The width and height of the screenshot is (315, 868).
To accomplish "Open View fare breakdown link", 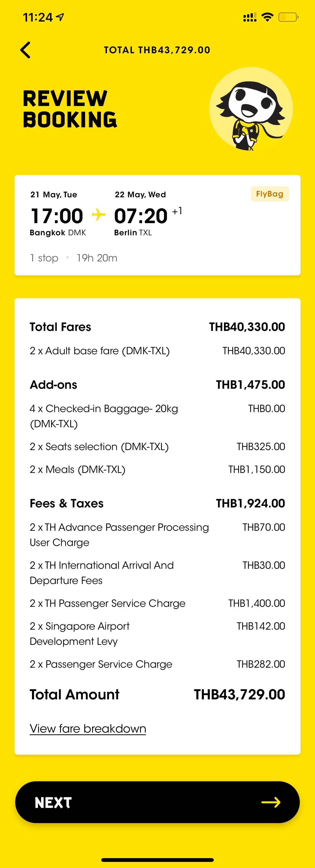I will click(88, 729).
